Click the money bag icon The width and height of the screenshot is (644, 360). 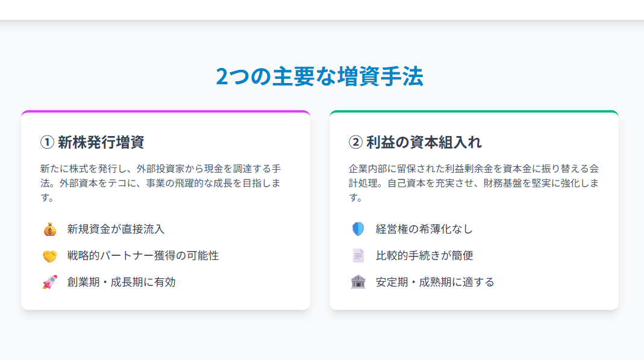click(x=49, y=229)
